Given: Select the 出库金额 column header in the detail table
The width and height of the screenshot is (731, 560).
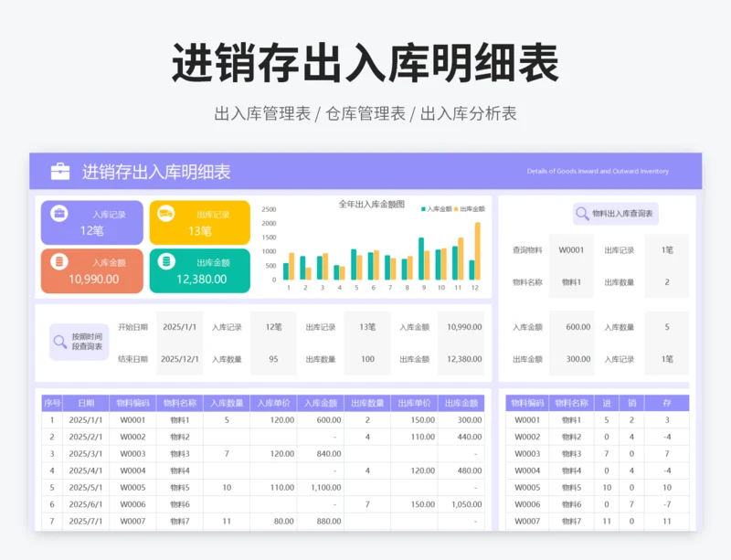Looking at the screenshot, I should (461, 403).
